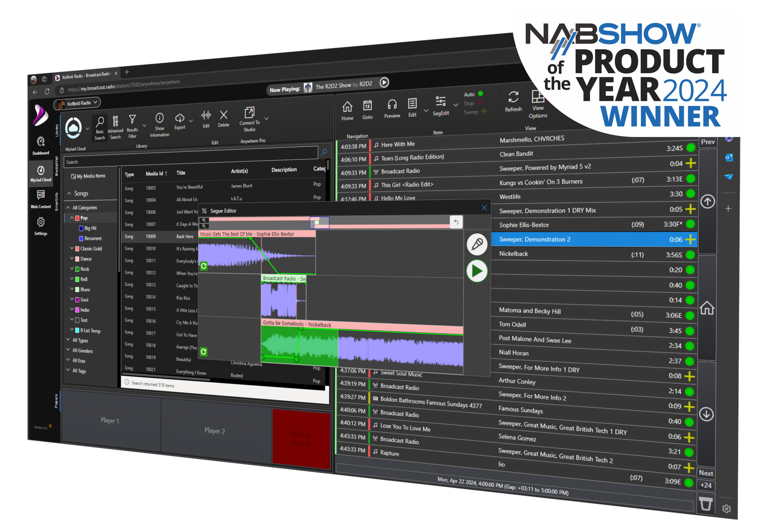Open the Kelfield Radio station dropdown
Screen dimensions: 769x532
[x=77, y=103]
